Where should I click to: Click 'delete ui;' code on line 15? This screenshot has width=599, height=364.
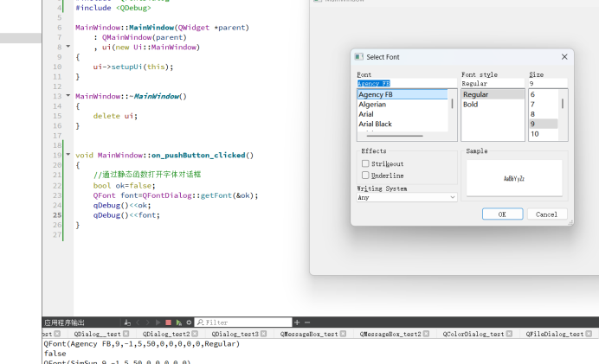[x=115, y=116]
